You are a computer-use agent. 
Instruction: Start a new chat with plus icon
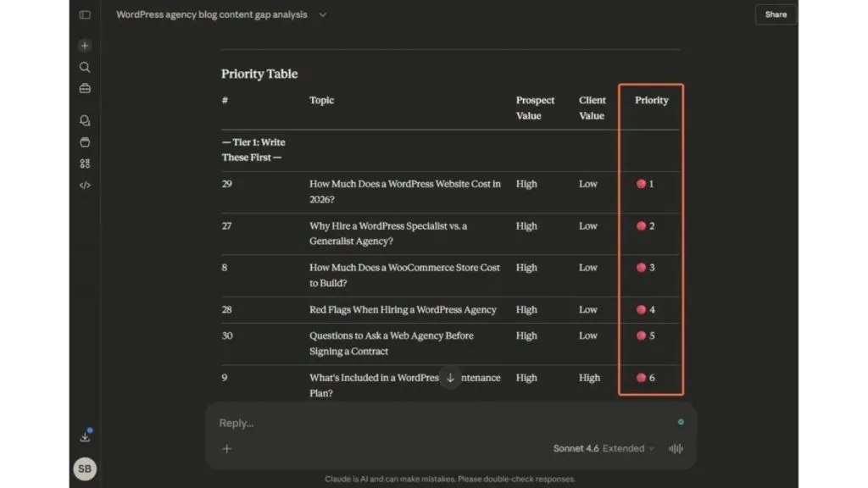click(85, 46)
